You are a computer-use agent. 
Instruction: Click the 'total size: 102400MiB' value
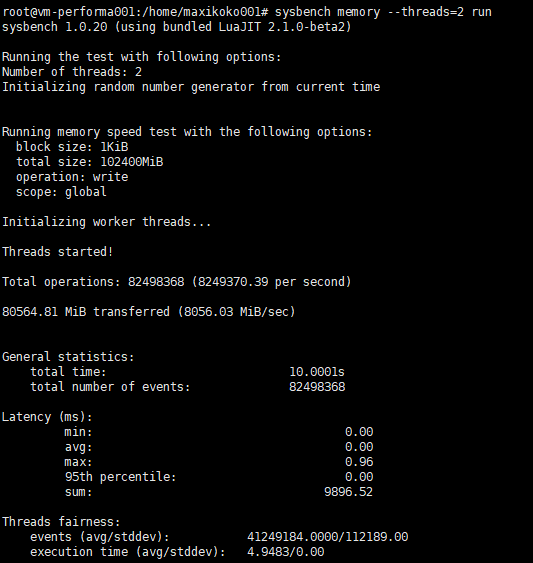click(132, 162)
